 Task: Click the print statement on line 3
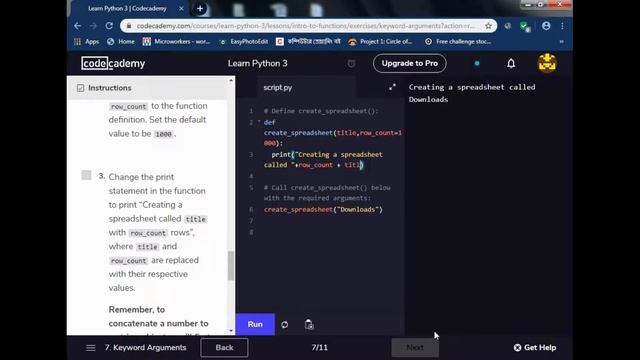pos(322,160)
